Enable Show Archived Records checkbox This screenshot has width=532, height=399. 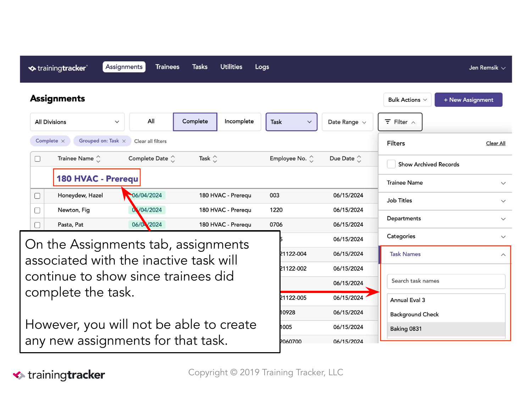(391, 164)
